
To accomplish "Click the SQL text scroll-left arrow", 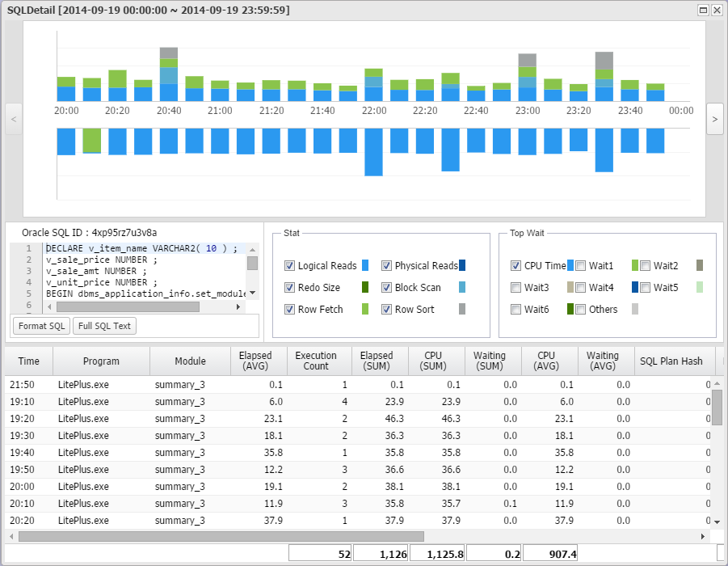I will point(49,306).
